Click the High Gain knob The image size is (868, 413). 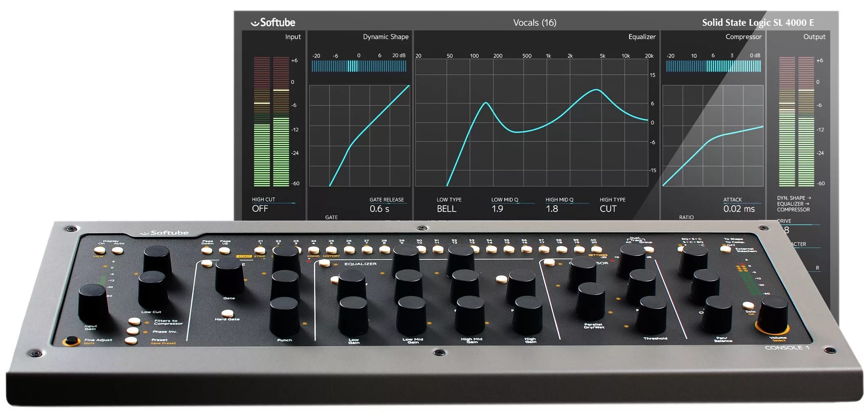tap(528, 315)
